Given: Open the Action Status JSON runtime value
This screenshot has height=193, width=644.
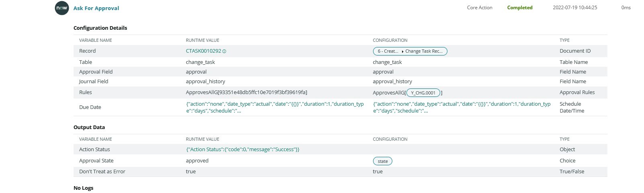Looking at the screenshot, I should pos(242,149).
